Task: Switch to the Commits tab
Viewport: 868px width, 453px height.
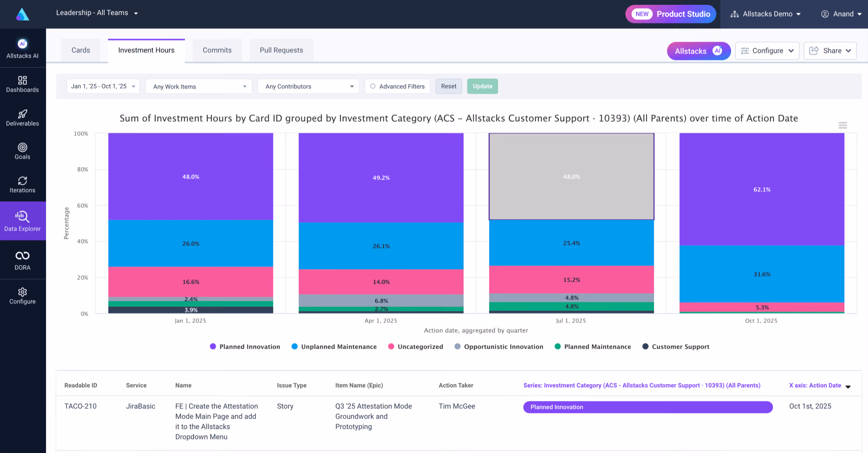Action: tap(217, 50)
